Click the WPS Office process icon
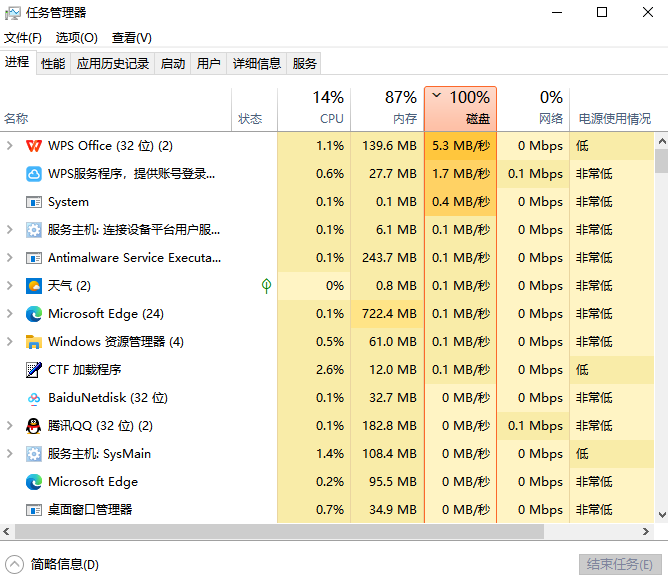 tap(34, 146)
